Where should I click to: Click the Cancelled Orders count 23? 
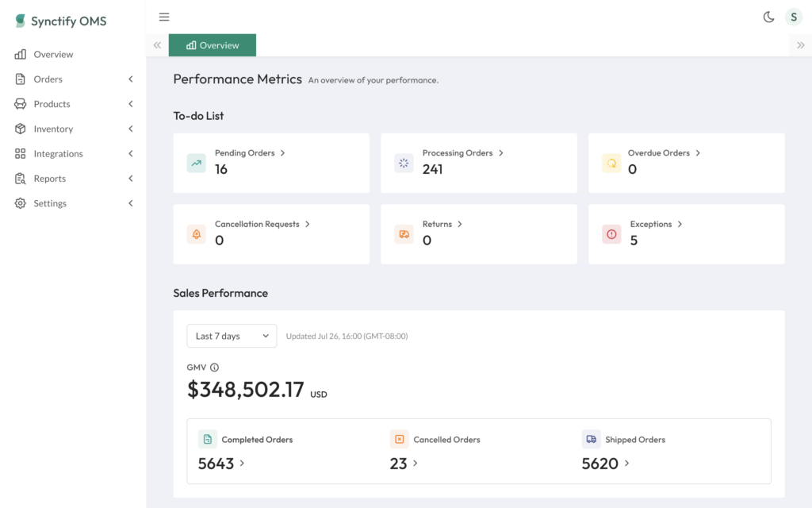click(x=398, y=464)
